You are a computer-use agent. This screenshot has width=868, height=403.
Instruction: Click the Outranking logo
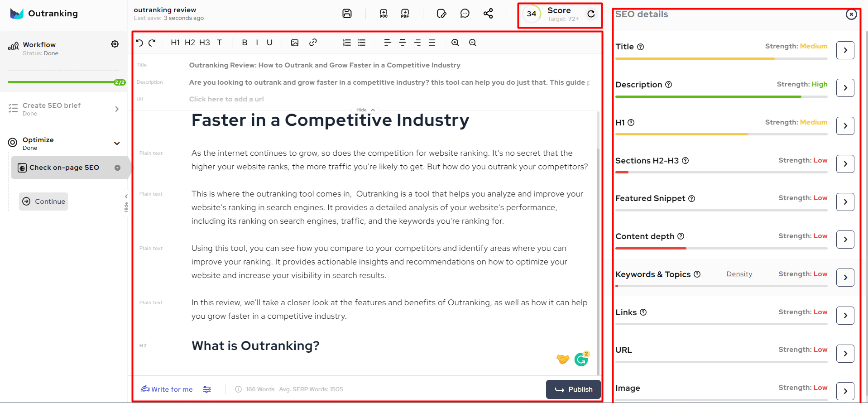(x=44, y=14)
